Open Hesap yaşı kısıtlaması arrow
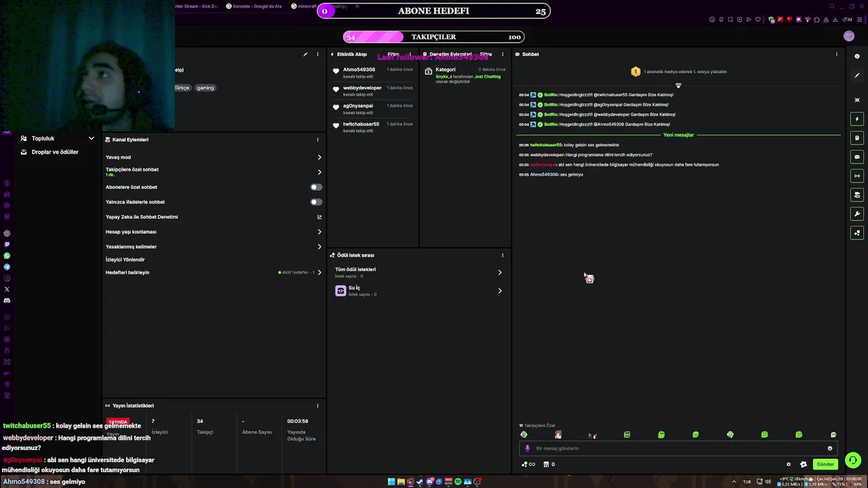The image size is (868, 488). click(319, 232)
